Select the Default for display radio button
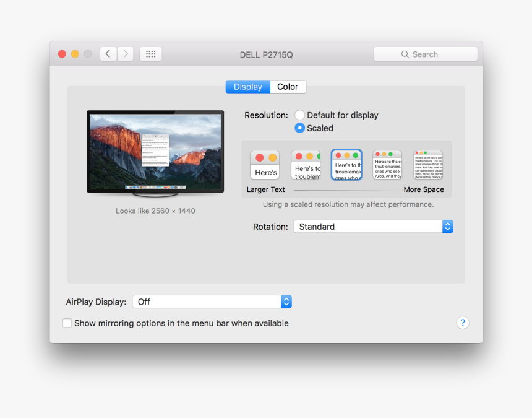This screenshot has height=418, width=532. click(x=299, y=115)
